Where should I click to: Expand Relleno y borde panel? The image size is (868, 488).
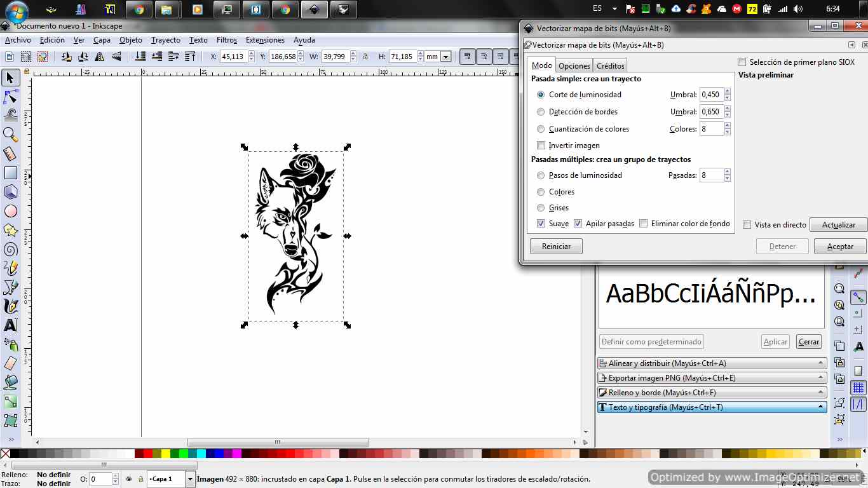point(712,393)
